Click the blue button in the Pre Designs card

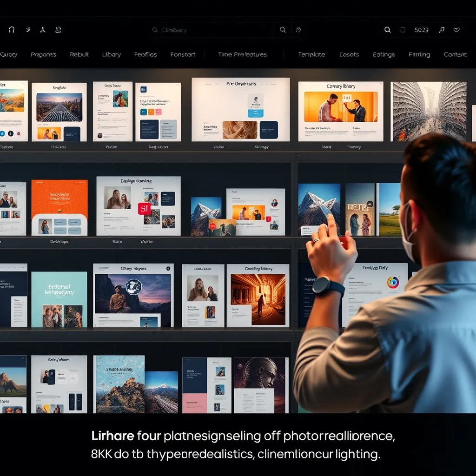[255, 113]
